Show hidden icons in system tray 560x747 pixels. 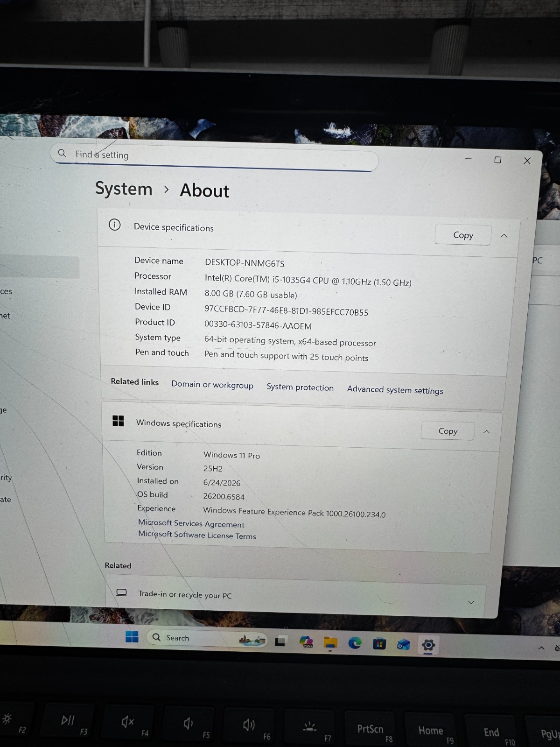[x=541, y=648]
